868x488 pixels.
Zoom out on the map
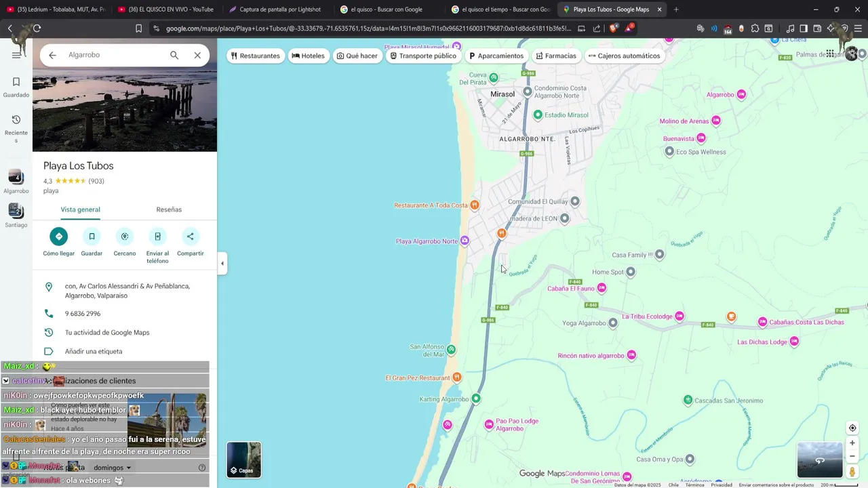pyautogui.click(x=852, y=456)
